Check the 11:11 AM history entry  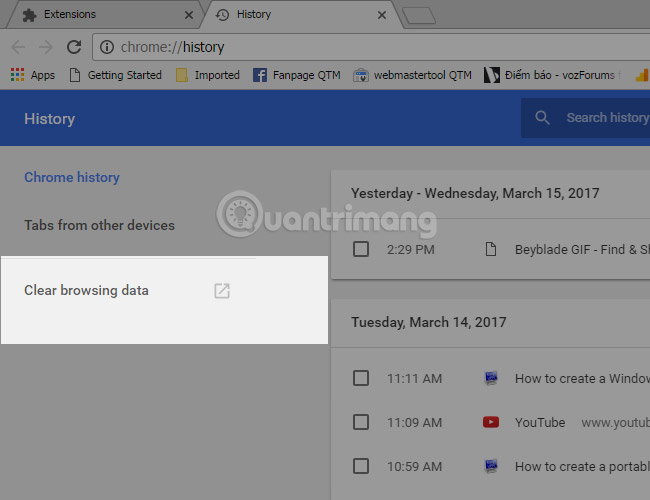[x=361, y=378]
